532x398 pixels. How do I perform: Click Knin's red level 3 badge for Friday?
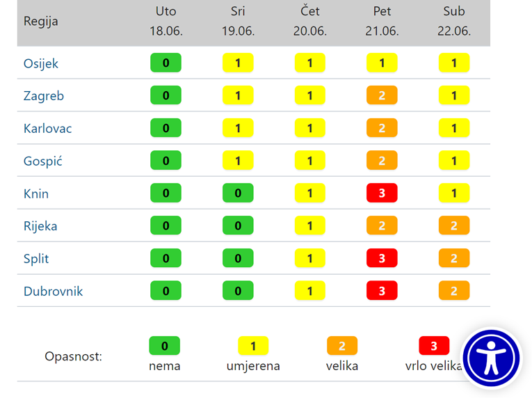(x=382, y=193)
